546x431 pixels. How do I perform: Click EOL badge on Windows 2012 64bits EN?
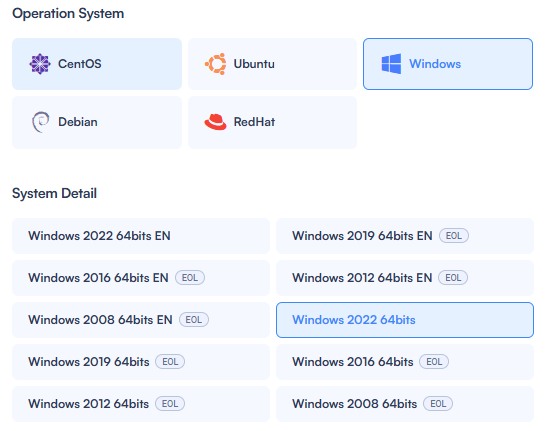453,277
